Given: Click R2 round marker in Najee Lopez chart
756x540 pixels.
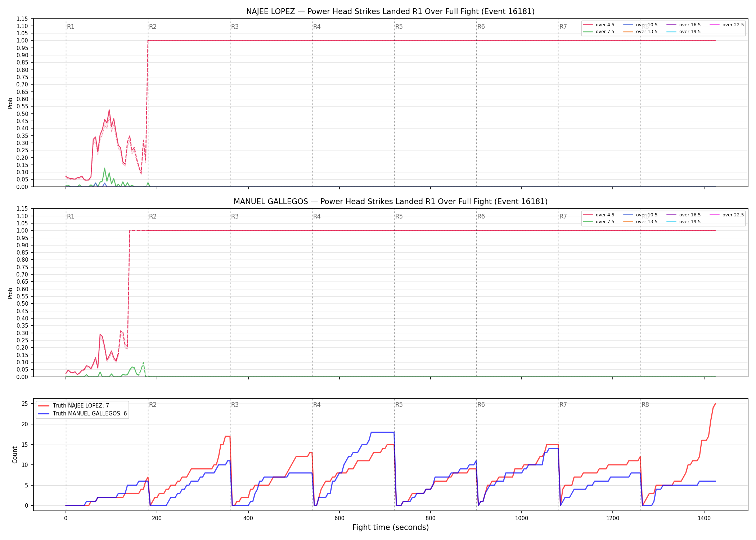Looking at the screenshot, I should click(153, 27).
